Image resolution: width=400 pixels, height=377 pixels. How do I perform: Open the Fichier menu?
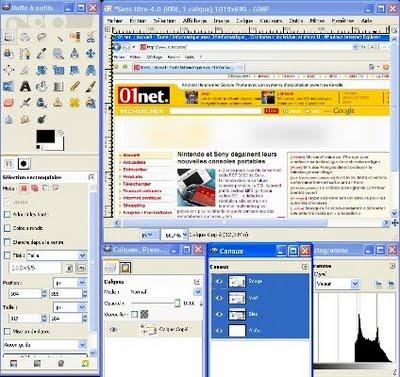pos(115,21)
